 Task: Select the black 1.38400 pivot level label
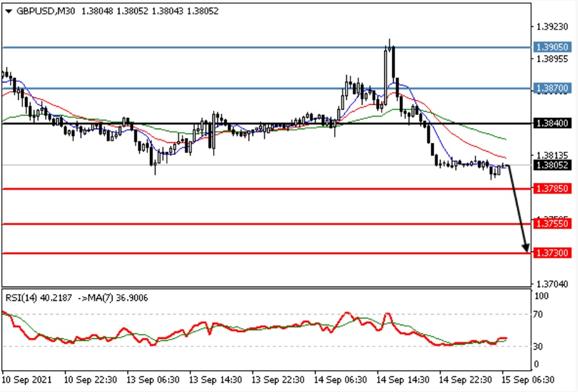click(x=552, y=123)
